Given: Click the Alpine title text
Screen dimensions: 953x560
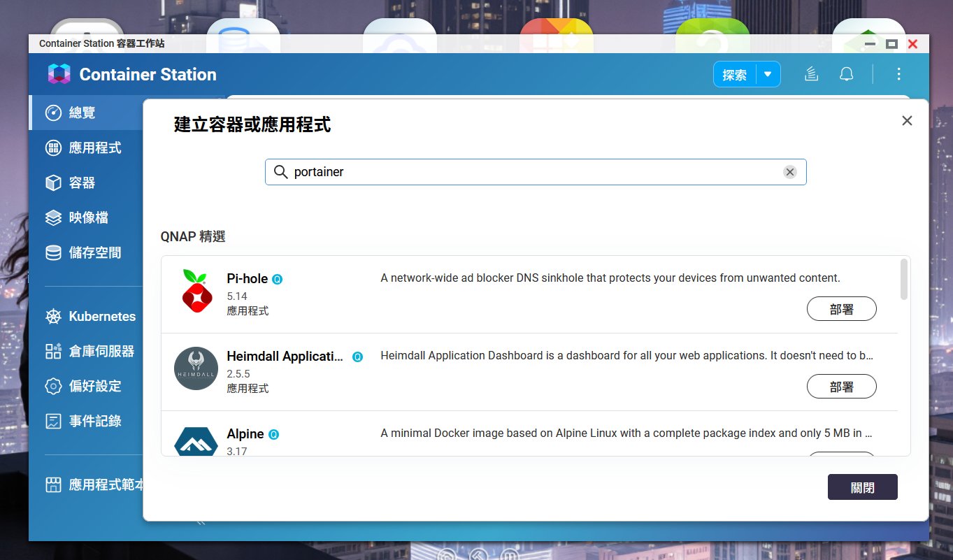Looking at the screenshot, I should coord(245,433).
